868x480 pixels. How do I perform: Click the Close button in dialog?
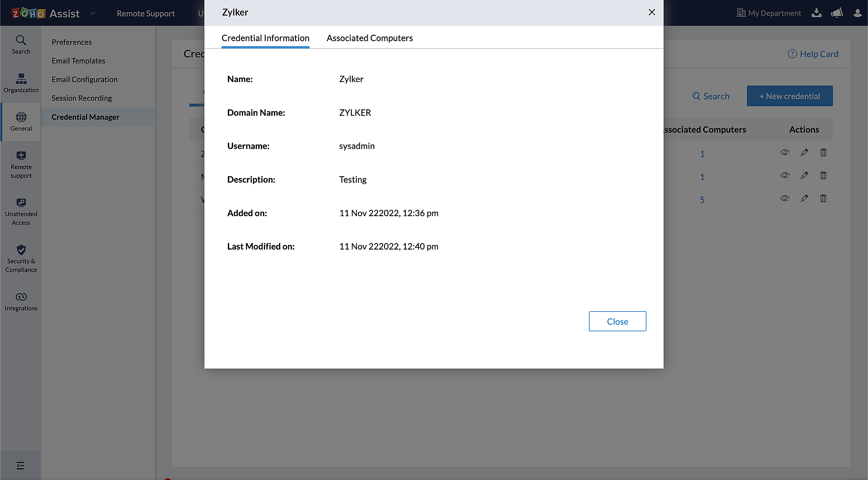coord(617,321)
